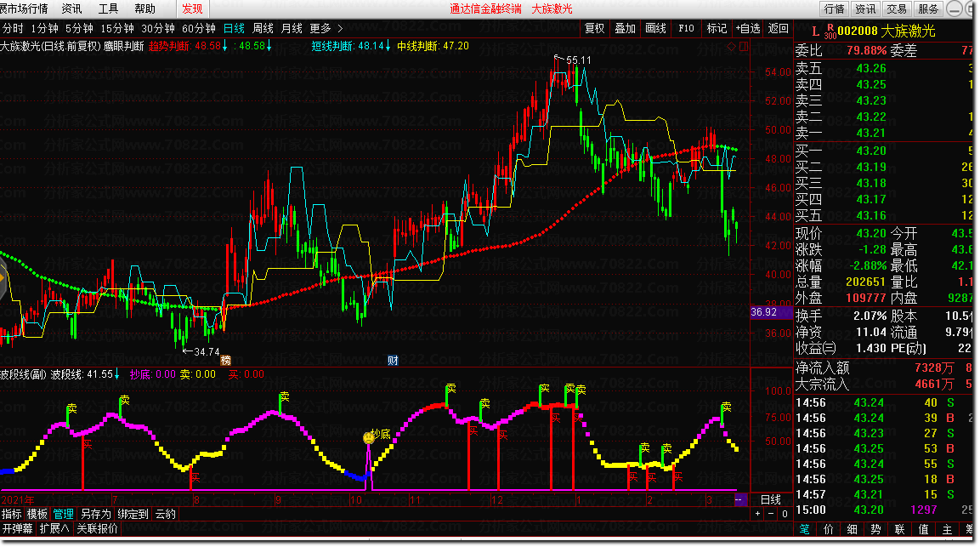This screenshot has width=980, height=547.
Task: Click the 55.11 high price label
Action: [578, 60]
